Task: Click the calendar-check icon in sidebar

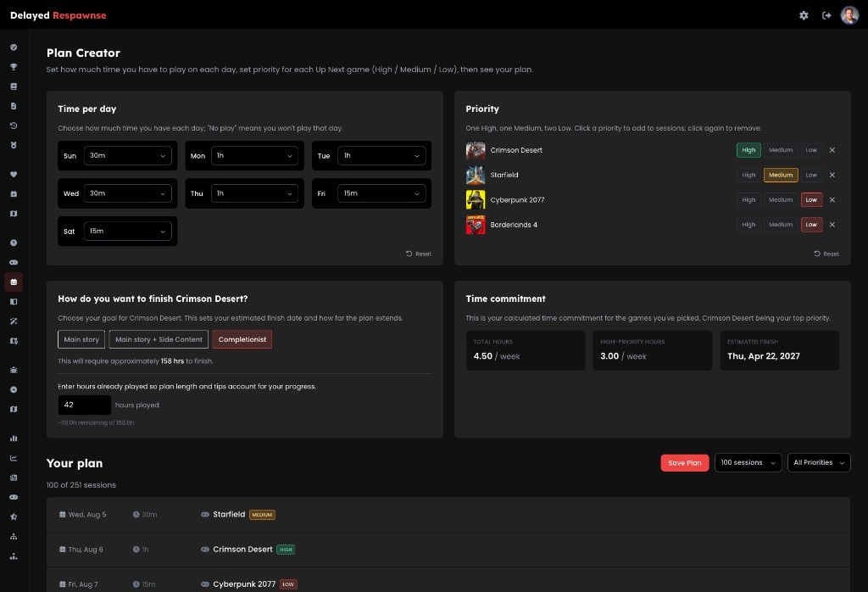Action: (14, 194)
